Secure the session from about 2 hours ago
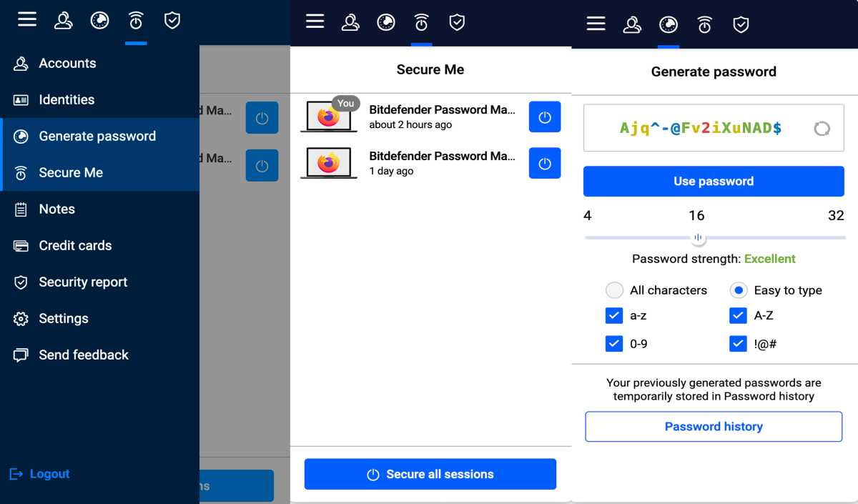 545,117
